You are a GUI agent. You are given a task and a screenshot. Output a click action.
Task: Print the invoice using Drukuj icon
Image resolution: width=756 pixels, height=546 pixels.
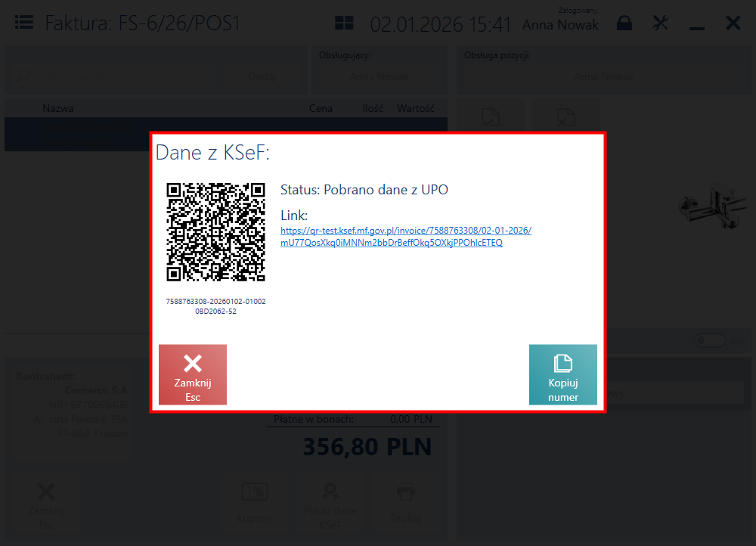(x=406, y=503)
